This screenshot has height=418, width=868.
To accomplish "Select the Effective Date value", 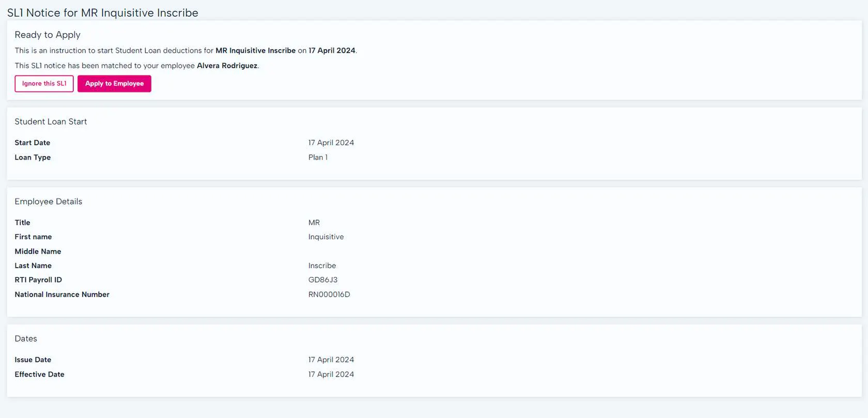I will pyautogui.click(x=331, y=374).
